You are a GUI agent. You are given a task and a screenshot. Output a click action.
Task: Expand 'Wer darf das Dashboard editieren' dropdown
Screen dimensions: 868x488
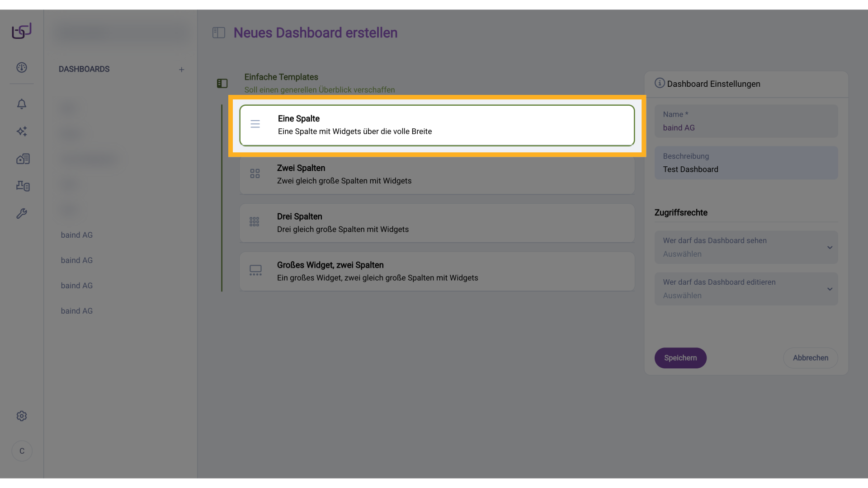pyautogui.click(x=746, y=289)
